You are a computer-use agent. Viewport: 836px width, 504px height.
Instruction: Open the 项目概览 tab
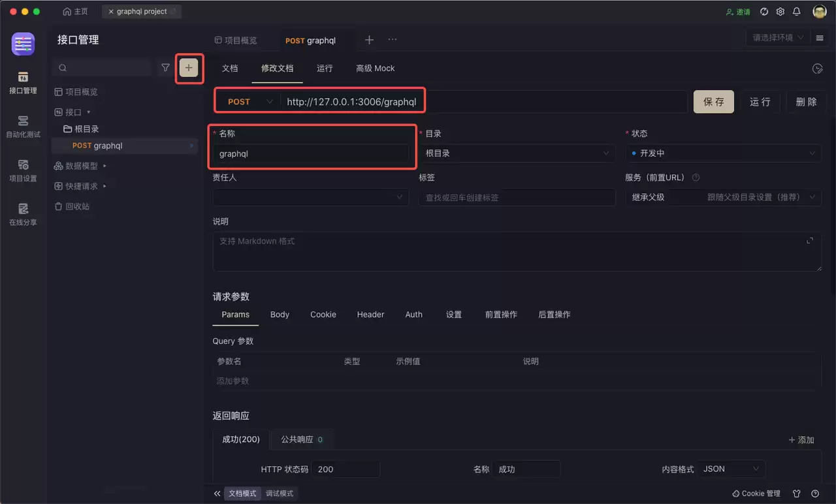[x=236, y=40]
